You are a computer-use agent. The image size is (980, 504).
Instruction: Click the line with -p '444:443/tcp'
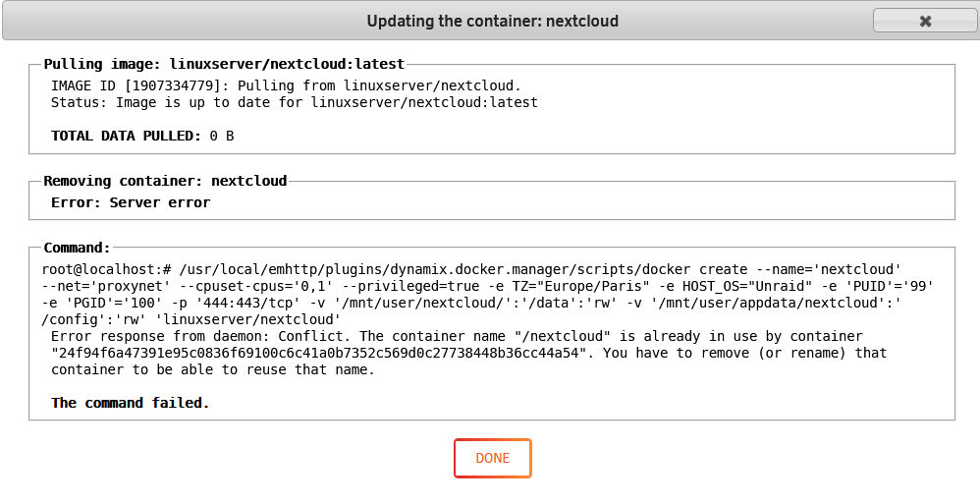[472, 304]
